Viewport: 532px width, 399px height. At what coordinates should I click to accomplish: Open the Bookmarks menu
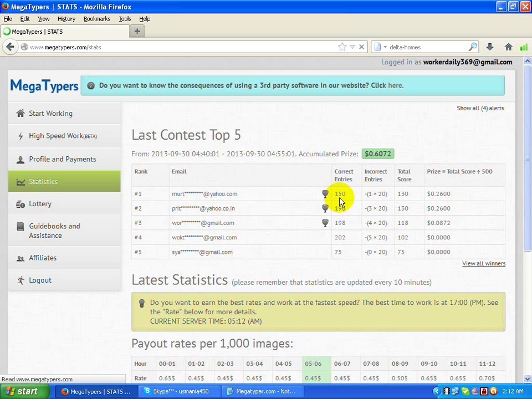(x=96, y=19)
